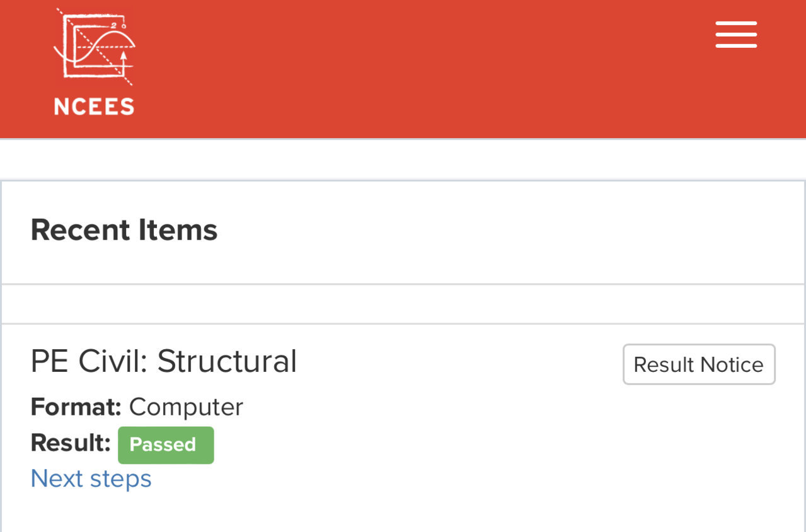Click the upward arrow in the logo
The image size is (806, 532).
pyautogui.click(x=124, y=63)
